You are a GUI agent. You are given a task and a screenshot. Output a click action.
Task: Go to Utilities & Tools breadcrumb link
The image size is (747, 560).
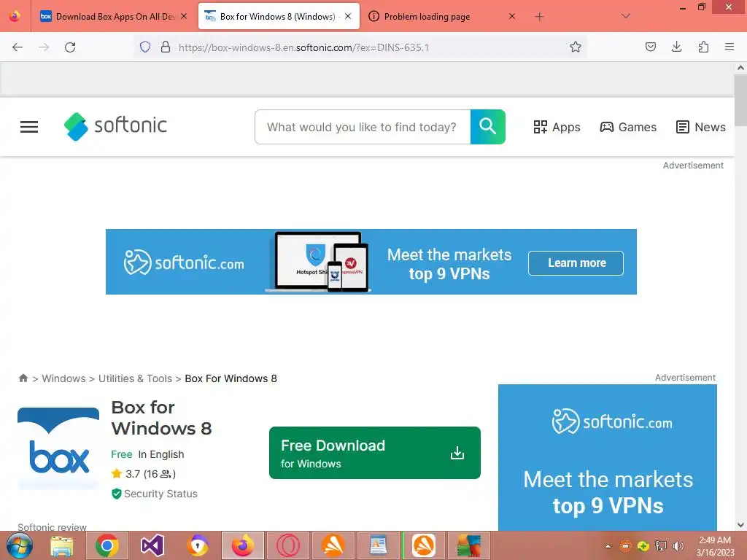[x=135, y=378]
